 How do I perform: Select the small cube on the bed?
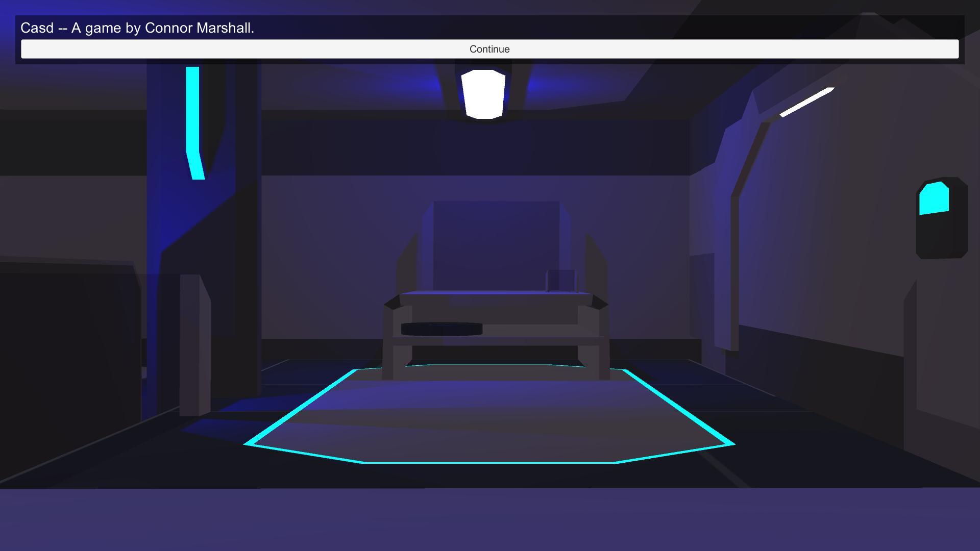point(561,280)
